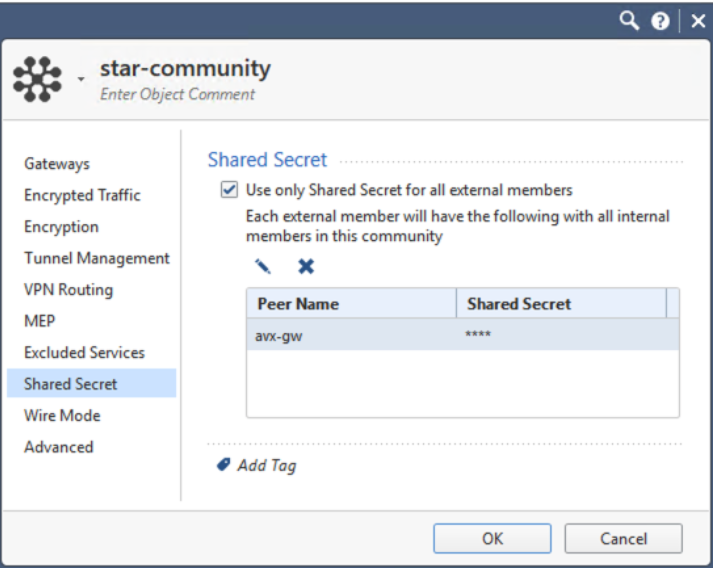Select Encrypted Traffic in the sidebar
The image size is (713, 568).
pyautogui.click(x=82, y=195)
